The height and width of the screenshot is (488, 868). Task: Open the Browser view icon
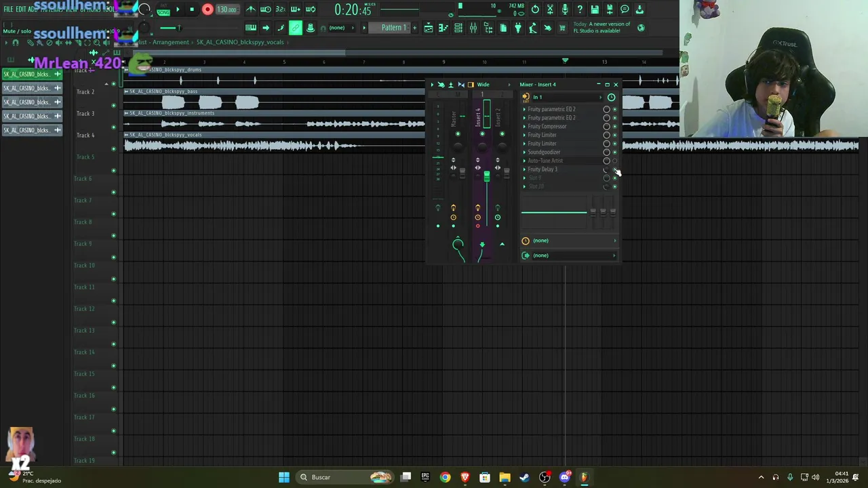click(x=488, y=28)
